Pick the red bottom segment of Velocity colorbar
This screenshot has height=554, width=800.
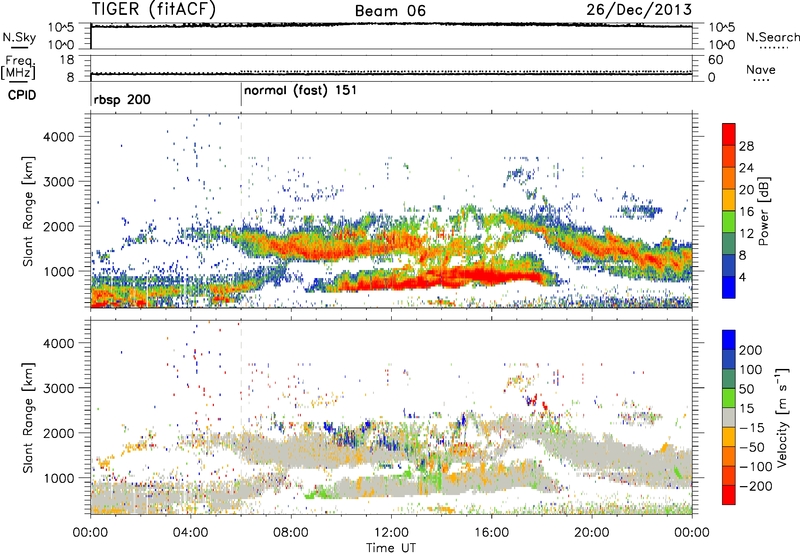pyautogui.click(x=729, y=495)
